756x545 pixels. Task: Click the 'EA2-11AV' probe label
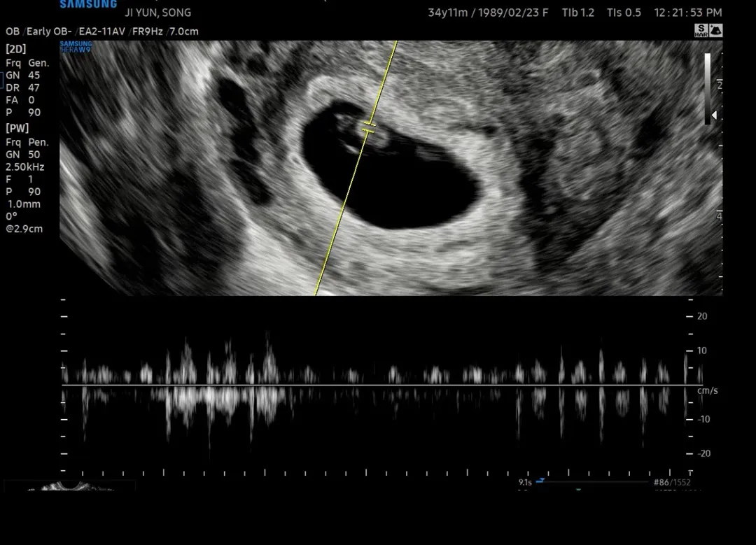101,31
